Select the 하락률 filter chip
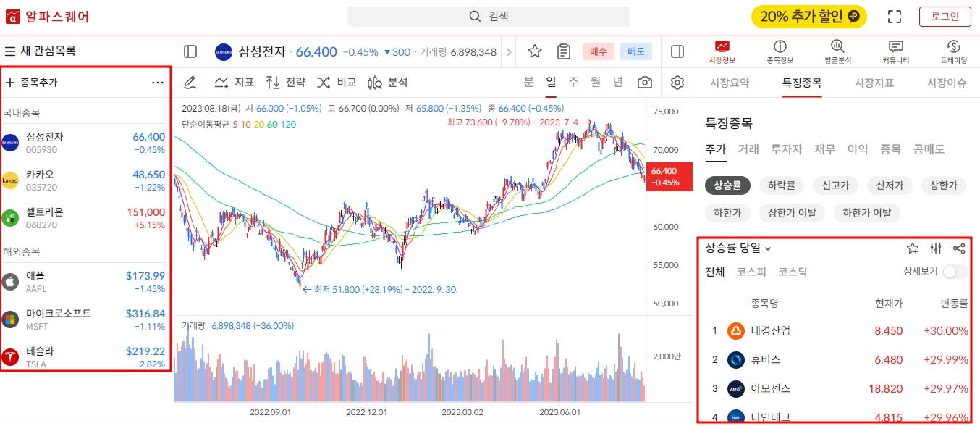Viewport: 980px width, 426px height. click(x=781, y=185)
